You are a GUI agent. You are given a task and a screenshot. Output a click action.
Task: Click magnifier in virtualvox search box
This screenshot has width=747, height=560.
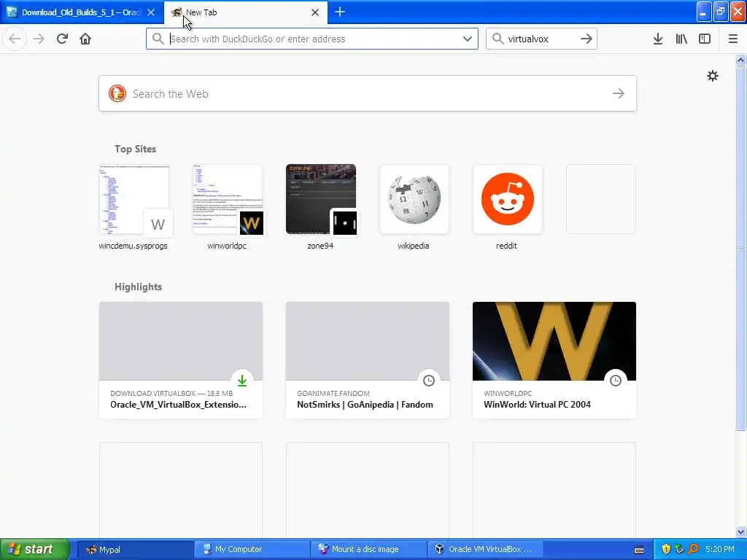(x=498, y=39)
